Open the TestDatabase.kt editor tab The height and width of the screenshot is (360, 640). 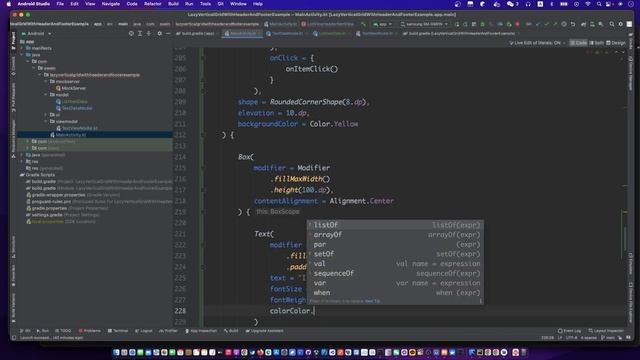285,33
